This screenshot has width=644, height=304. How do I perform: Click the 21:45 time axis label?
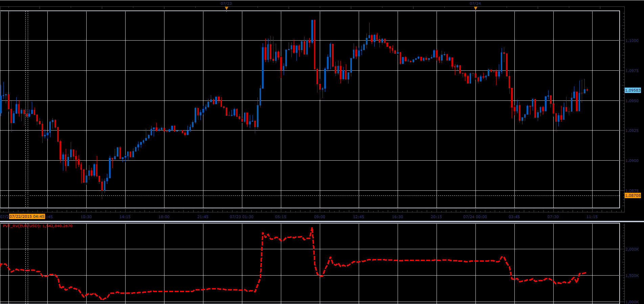pyautogui.click(x=203, y=217)
